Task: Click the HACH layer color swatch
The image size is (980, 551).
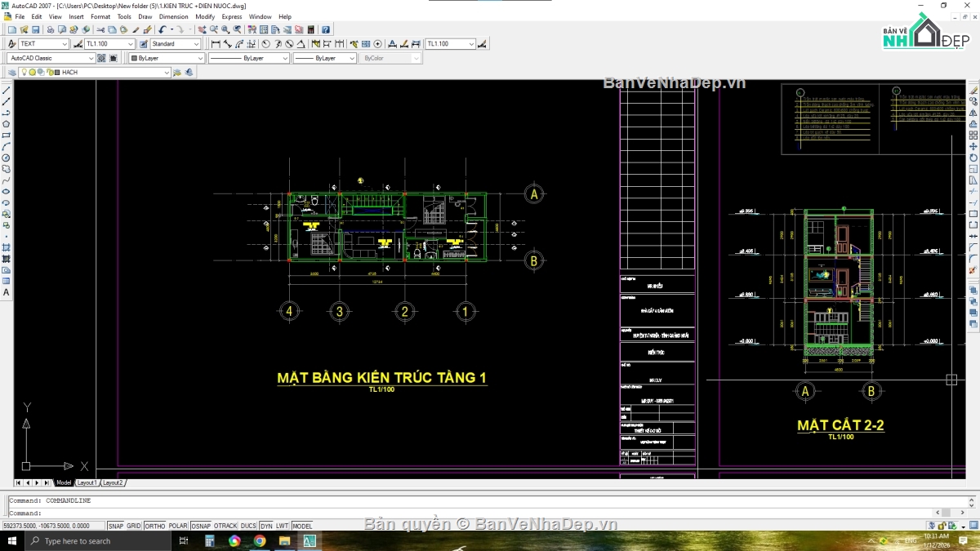Action: point(56,72)
